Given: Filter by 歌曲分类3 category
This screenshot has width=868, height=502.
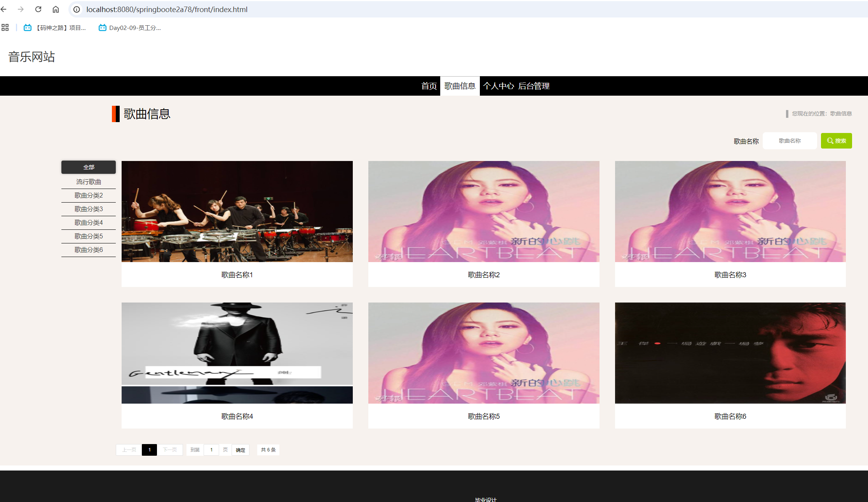Looking at the screenshot, I should click(x=89, y=209).
